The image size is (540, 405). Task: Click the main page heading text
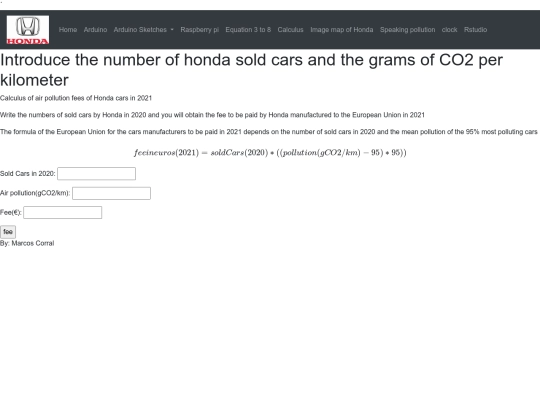coord(251,70)
